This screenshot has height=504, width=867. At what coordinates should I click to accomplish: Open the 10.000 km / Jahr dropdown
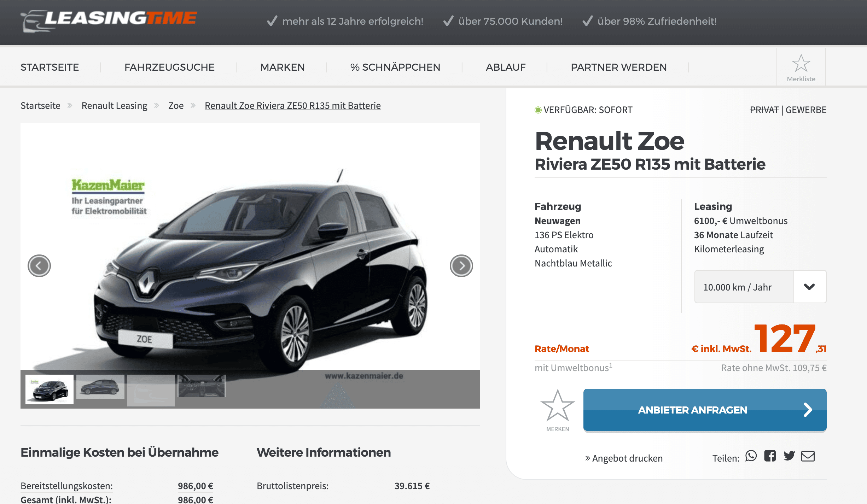pos(760,287)
